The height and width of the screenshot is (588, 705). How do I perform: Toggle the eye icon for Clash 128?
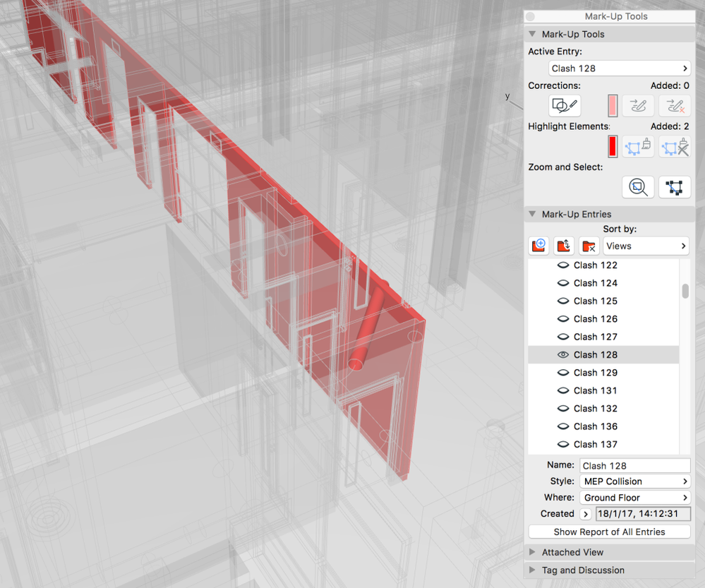point(563,355)
